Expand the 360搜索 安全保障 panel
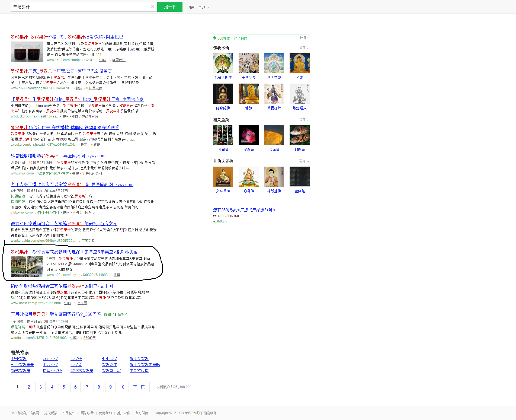The height and width of the screenshot is (420, 516). pyautogui.click(x=305, y=38)
